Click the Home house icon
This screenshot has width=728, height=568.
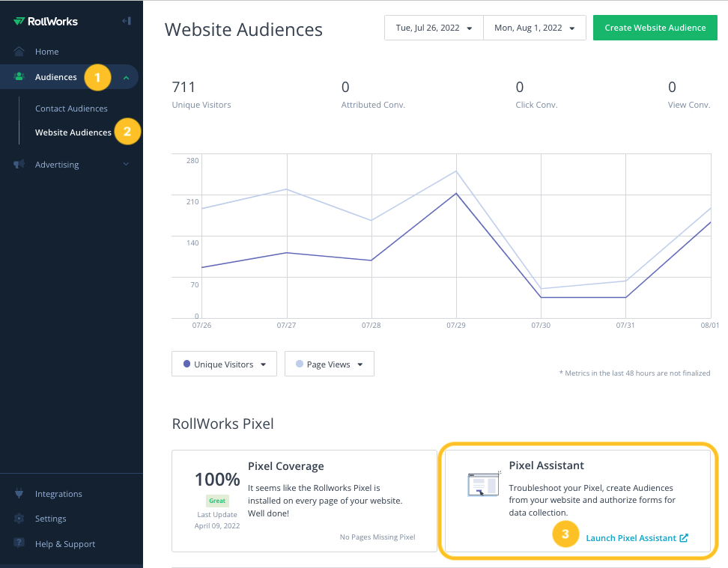point(19,52)
